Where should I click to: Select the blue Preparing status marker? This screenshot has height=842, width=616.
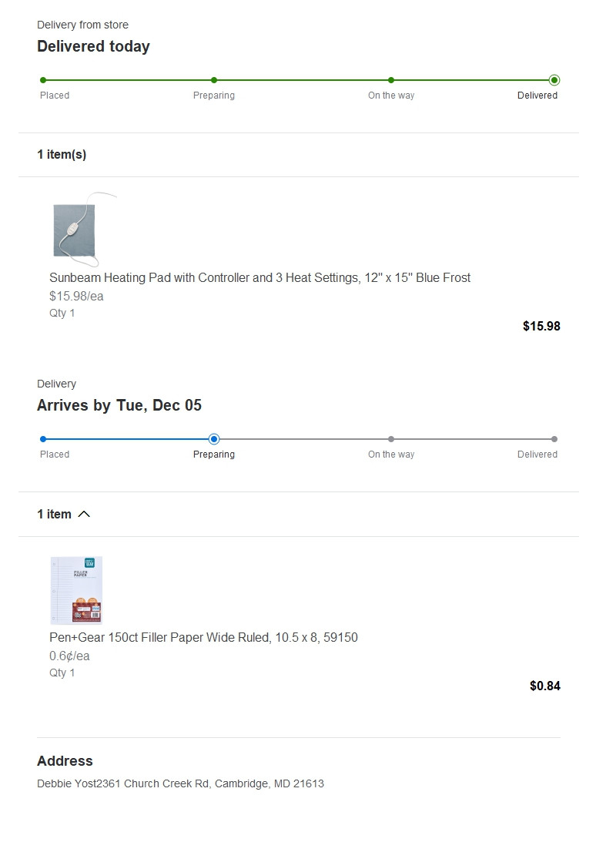[214, 439]
